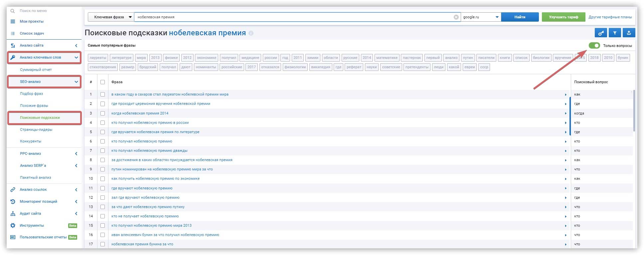This screenshot has width=644, height=255.
Task: Toggle the Только вопросы switch
Action: pyautogui.click(x=594, y=46)
